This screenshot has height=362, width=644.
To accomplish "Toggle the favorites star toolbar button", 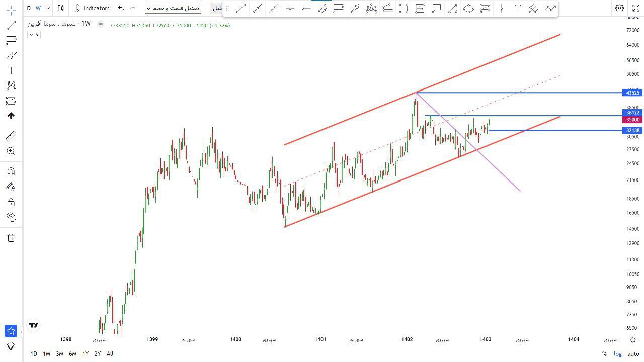I will 11,331.
